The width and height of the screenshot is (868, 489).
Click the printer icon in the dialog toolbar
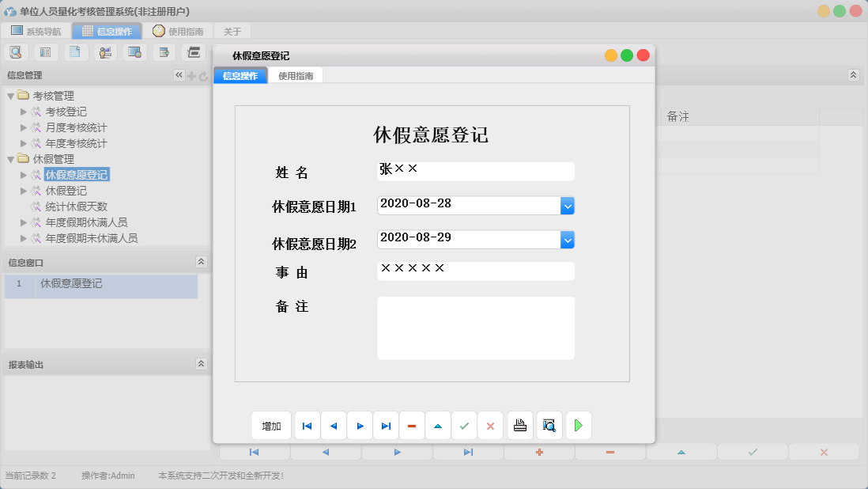519,425
